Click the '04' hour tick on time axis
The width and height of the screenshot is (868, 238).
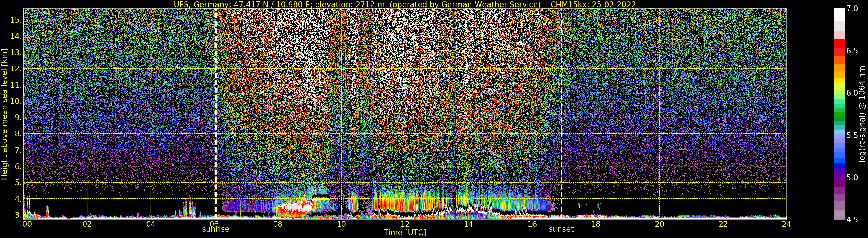point(151,224)
